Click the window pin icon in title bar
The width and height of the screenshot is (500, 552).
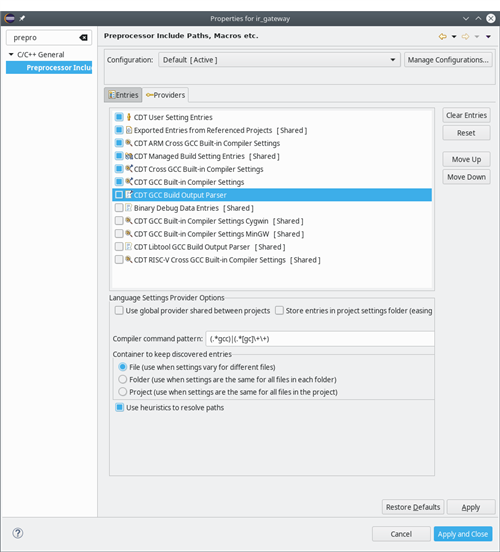[x=22, y=18]
